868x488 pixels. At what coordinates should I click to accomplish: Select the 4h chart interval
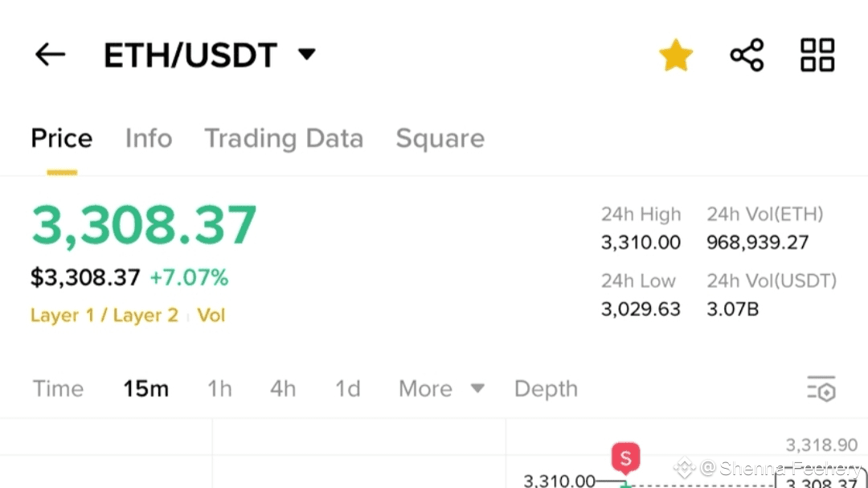(x=283, y=389)
